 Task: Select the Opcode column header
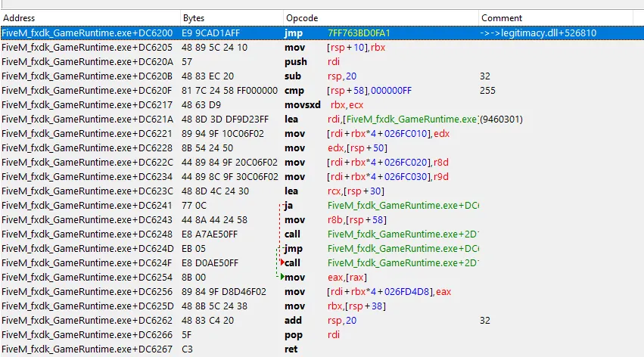[302, 17]
